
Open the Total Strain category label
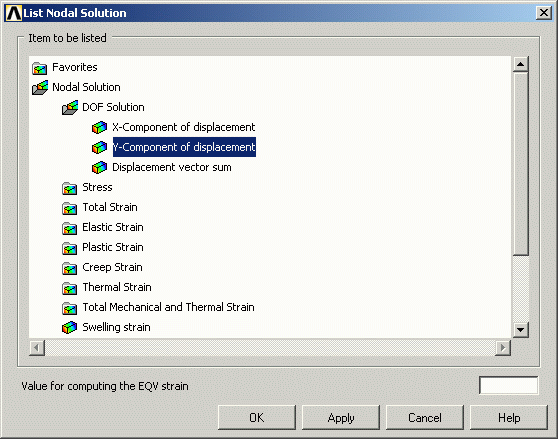[110, 207]
